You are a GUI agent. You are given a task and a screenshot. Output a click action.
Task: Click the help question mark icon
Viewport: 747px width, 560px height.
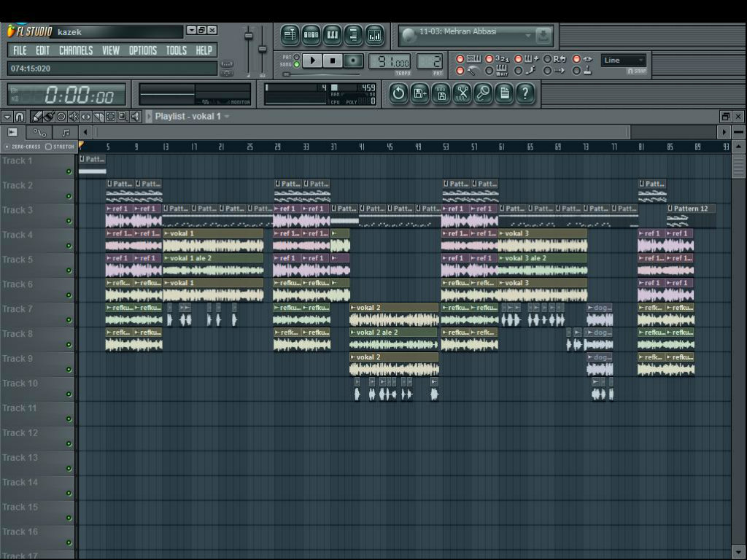tap(525, 93)
